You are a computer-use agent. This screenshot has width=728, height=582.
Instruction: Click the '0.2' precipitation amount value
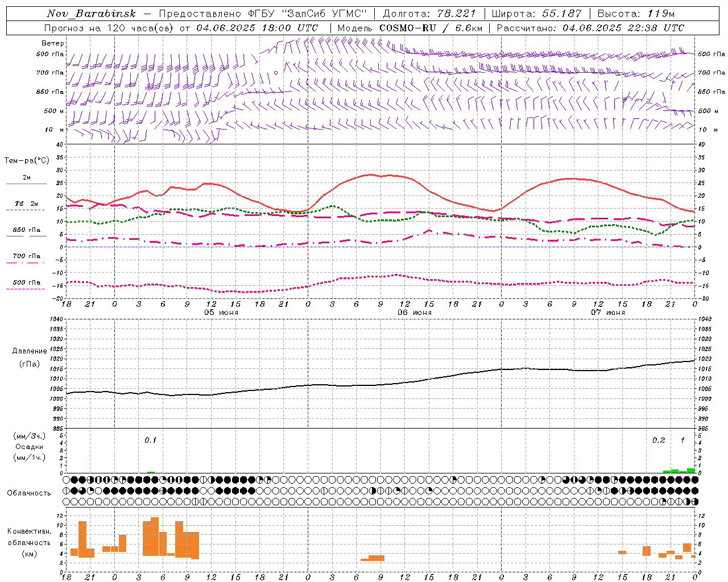click(659, 440)
